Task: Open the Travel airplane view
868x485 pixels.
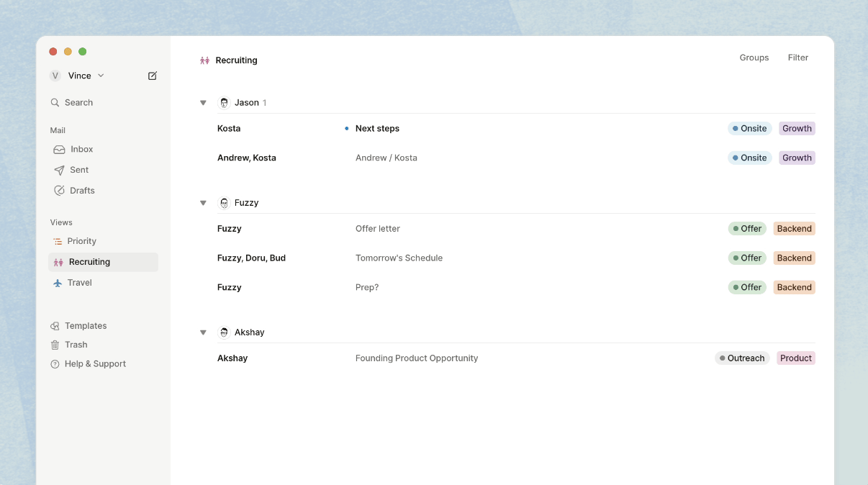Action: pyautogui.click(x=58, y=283)
